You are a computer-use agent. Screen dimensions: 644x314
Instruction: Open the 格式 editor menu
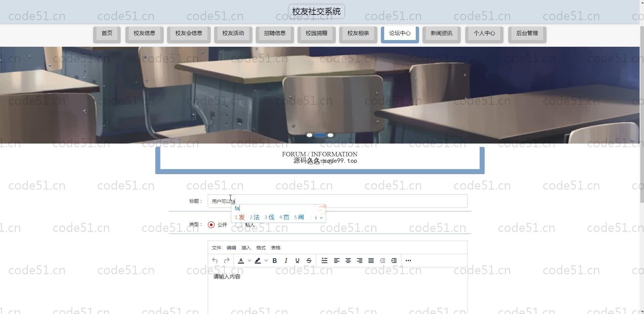[x=261, y=248]
